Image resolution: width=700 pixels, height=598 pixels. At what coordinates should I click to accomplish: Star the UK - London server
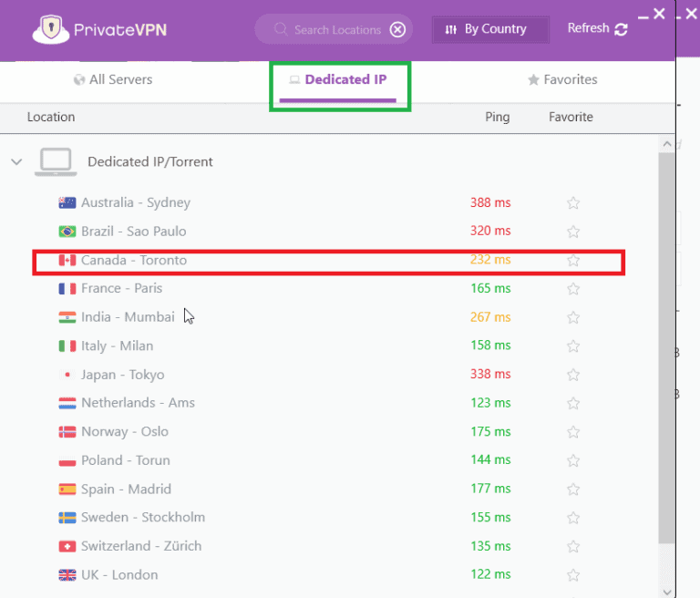point(573,575)
